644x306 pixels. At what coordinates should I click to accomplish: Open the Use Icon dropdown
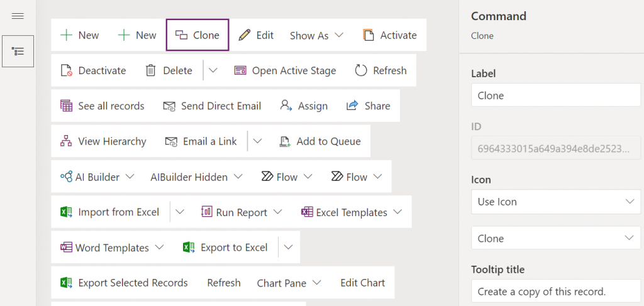[x=556, y=202]
